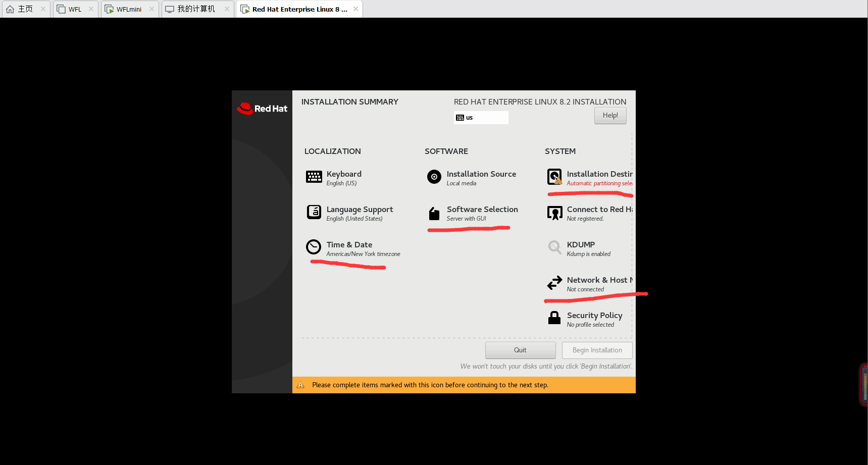Click the Connect to Red Hat certificate icon
Image resolution: width=868 pixels, height=465 pixels.
point(554,213)
